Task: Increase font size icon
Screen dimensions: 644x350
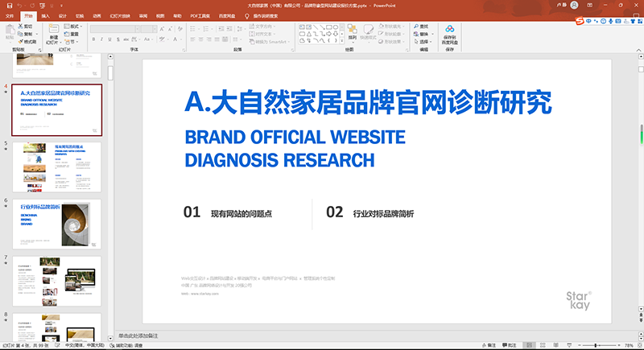Action: click(x=163, y=29)
